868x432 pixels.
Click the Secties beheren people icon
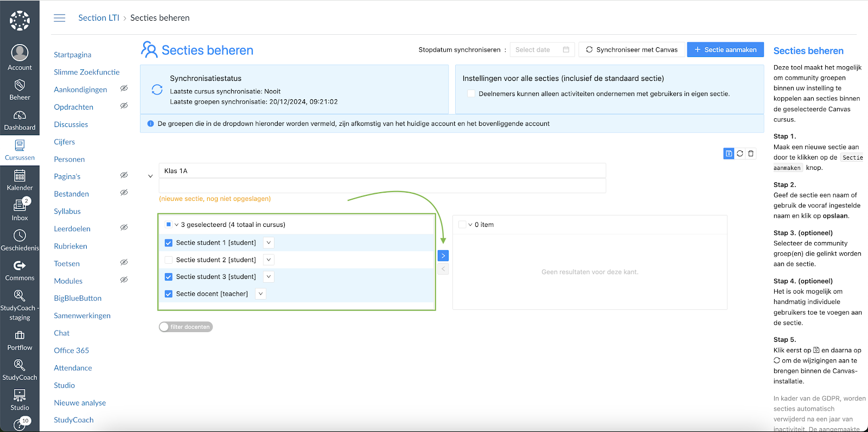click(149, 49)
